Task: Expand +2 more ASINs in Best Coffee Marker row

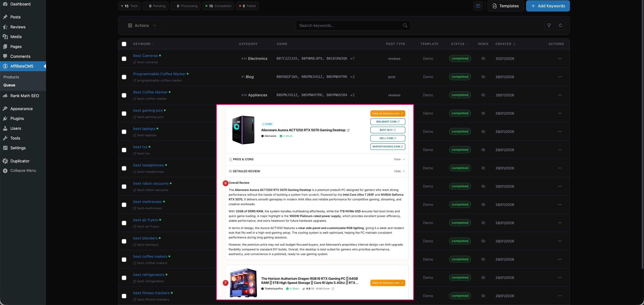Action: coord(352,95)
